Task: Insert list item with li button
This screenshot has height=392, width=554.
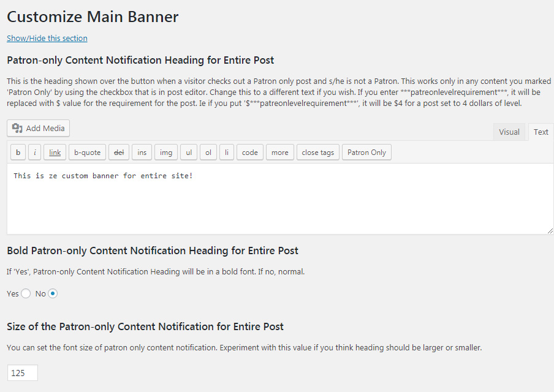Action: (x=227, y=153)
